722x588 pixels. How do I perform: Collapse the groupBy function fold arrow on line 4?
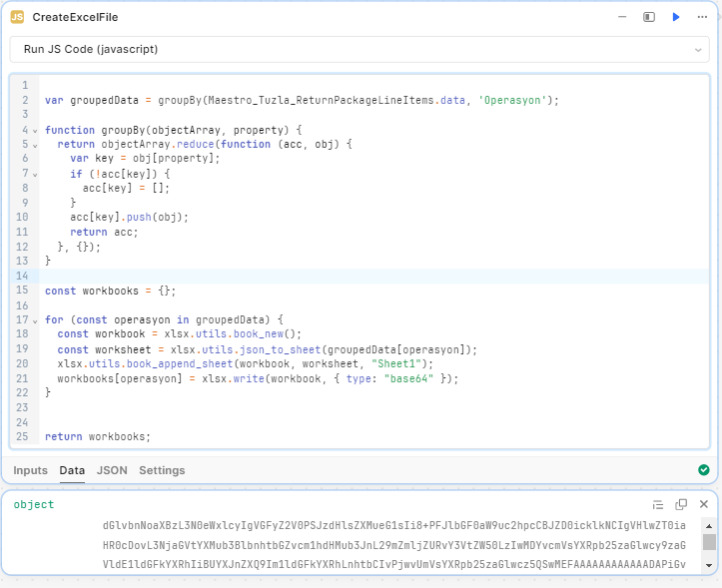[35, 131]
